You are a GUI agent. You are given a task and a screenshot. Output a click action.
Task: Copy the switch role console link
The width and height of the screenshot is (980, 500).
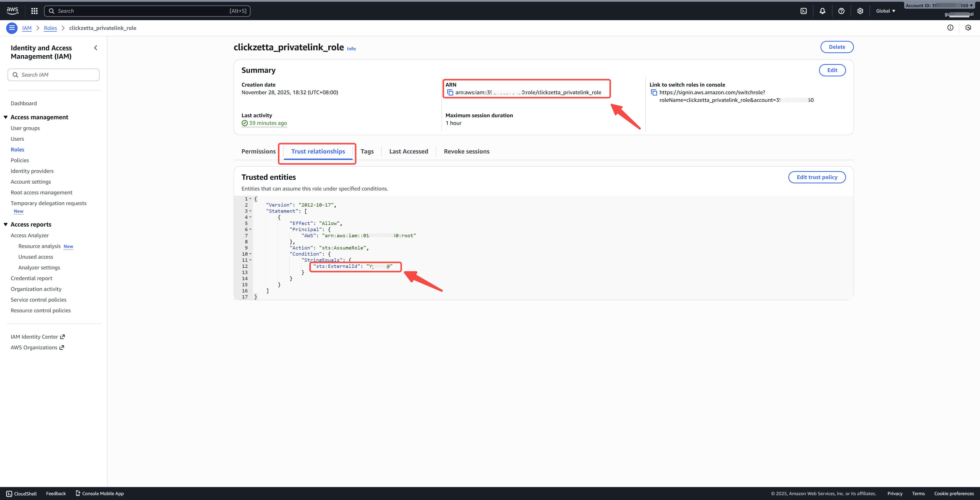point(654,92)
